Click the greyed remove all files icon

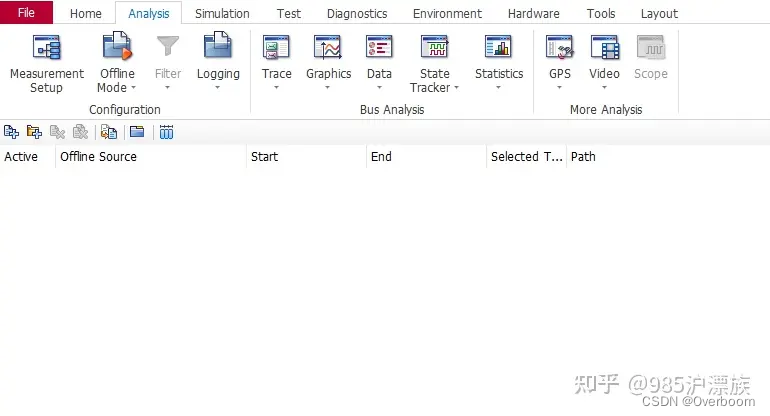tap(80, 132)
